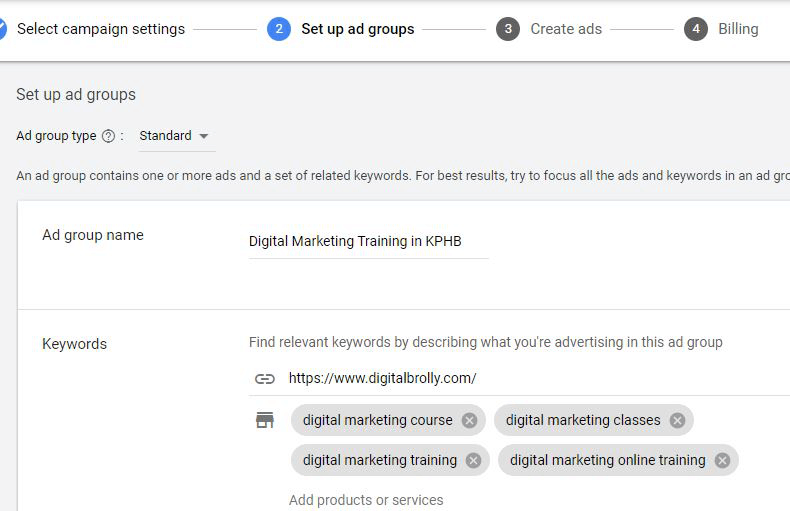Remove the 'digital marketing classes' chip
Image resolution: width=790 pixels, height=511 pixels.
(x=677, y=420)
